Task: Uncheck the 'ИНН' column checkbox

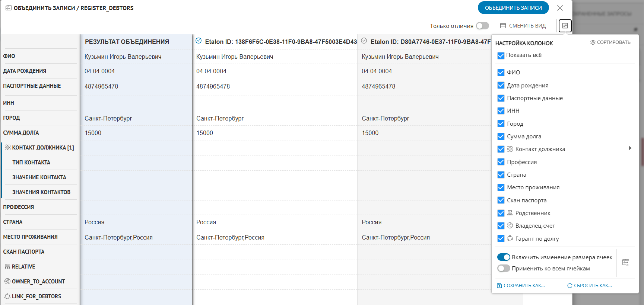Action: pos(501,111)
